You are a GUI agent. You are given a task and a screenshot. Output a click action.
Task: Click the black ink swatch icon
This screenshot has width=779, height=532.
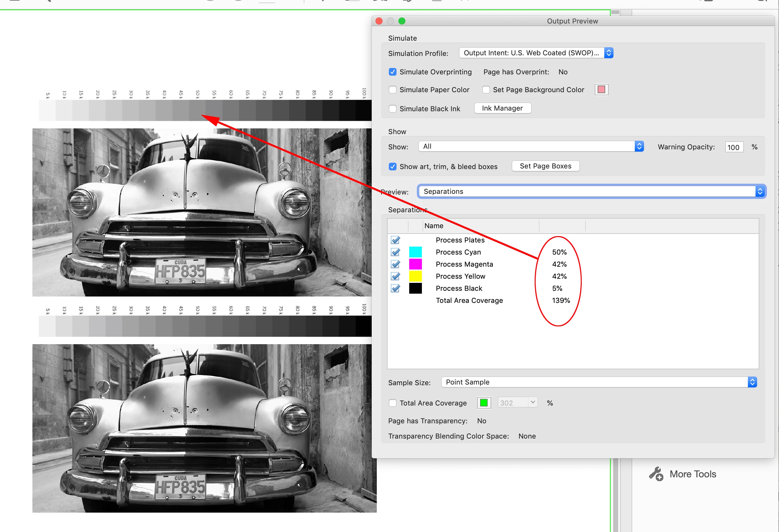click(x=415, y=288)
